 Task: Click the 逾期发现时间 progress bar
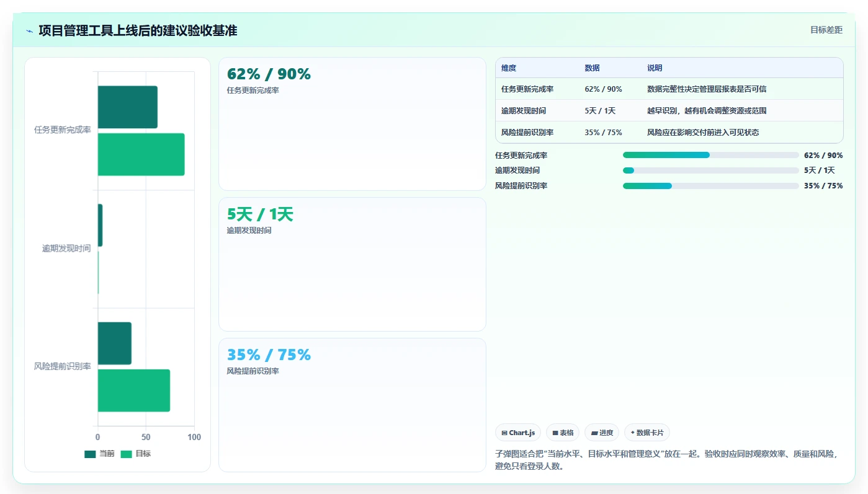coord(710,170)
